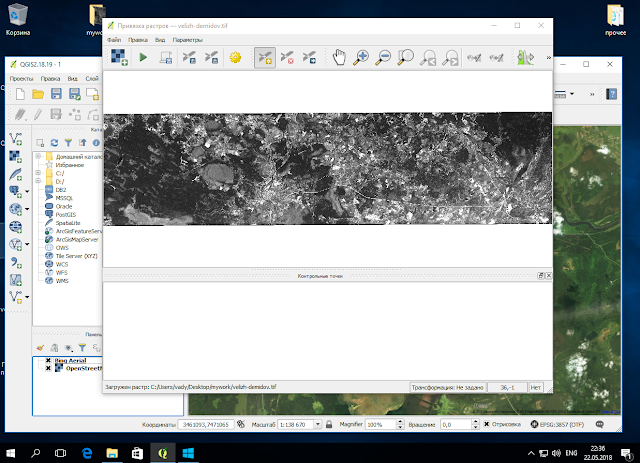The image size is (640, 463).
Task: Open log messages speech bubble icon
Action: click(600, 424)
